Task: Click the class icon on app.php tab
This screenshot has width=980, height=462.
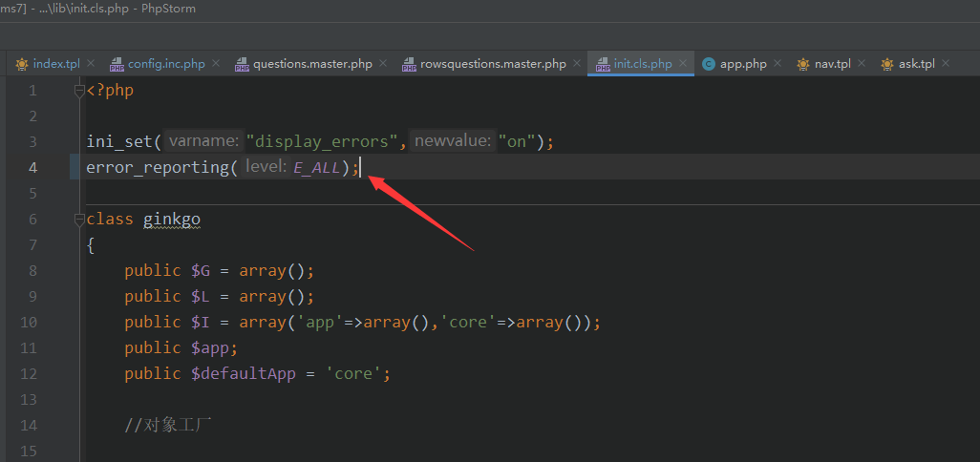Action: (x=708, y=64)
